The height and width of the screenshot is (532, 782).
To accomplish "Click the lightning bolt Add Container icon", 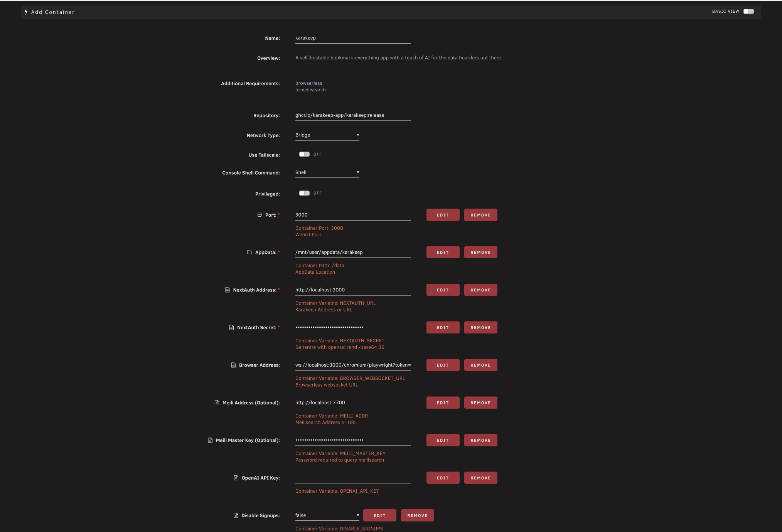I will tap(26, 12).
